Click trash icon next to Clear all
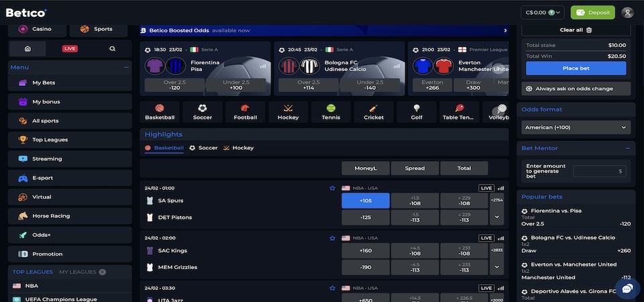The image size is (644, 302). [x=589, y=30]
